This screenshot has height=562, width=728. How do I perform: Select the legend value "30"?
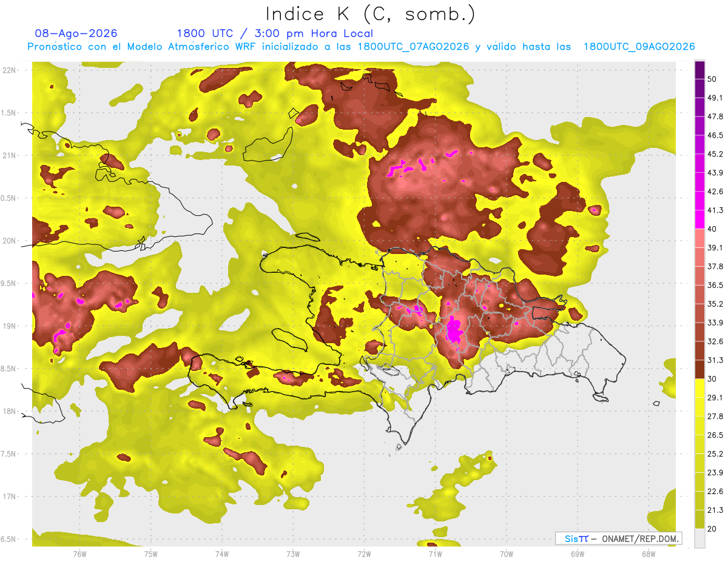(x=712, y=379)
